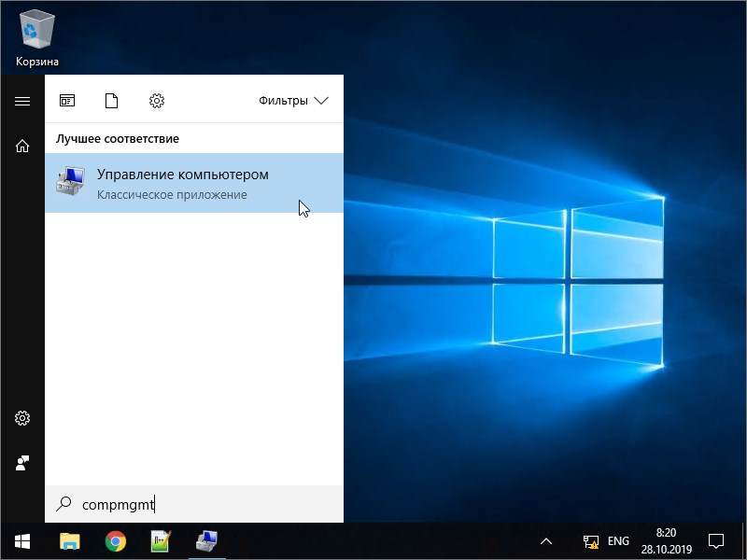The image size is (747, 560).
Task: Open network status tray icon
Action: click(x=591, y=541)
